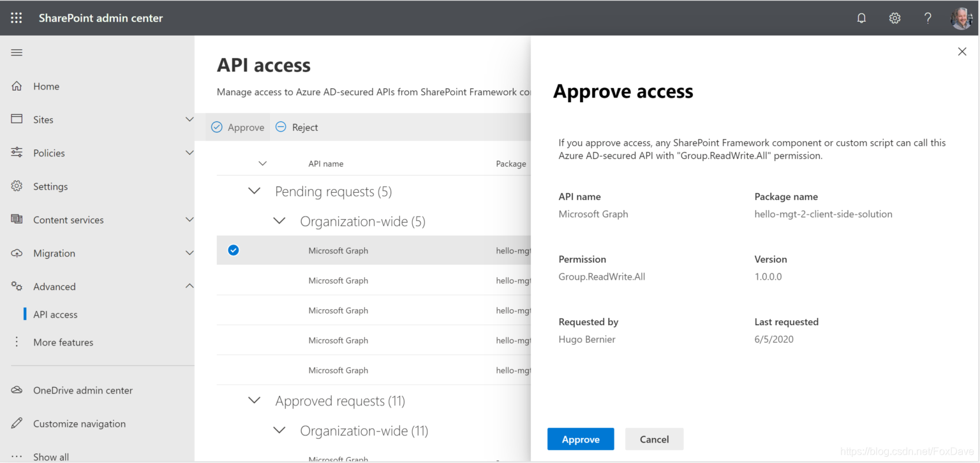980x463 pixels.
Task: Click the 6/5/2020 last requested date
Action: point(774,339)
